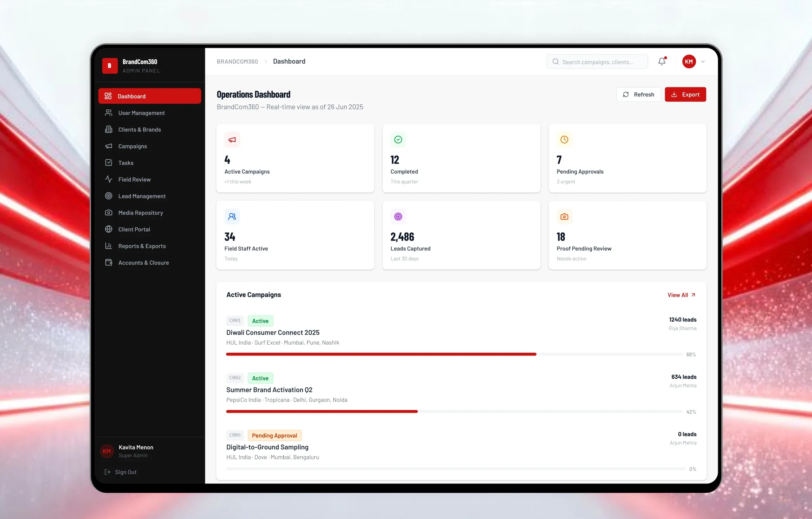
Task: Go to Accounts & Closure
Action: coord(150,263)
